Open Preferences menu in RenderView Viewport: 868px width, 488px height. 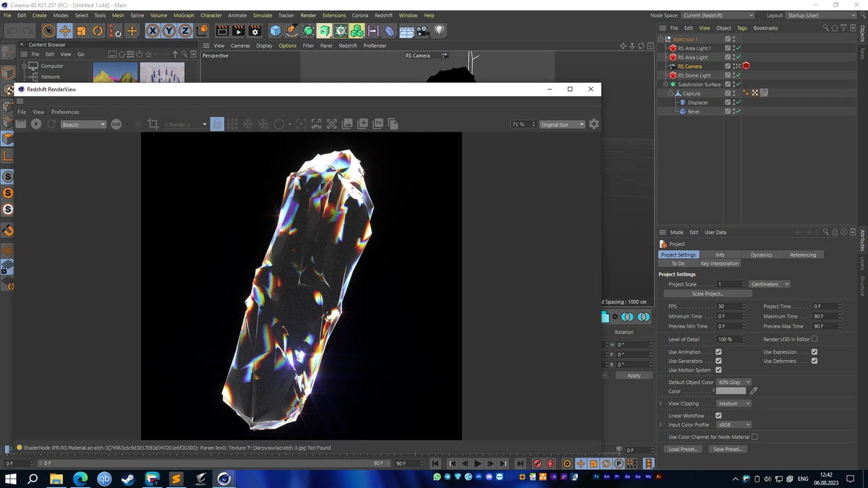(65, 112)
